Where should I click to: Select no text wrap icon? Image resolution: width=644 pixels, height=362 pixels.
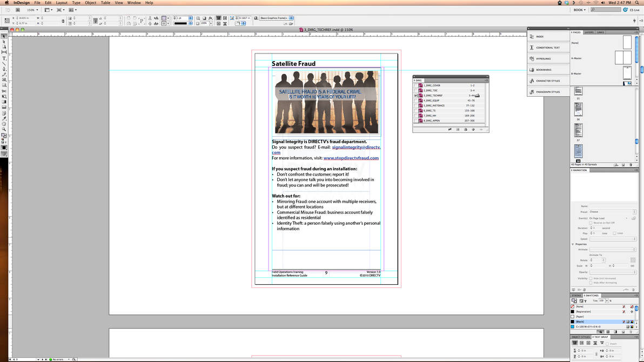pyautogui.click(x=575, y=343)
